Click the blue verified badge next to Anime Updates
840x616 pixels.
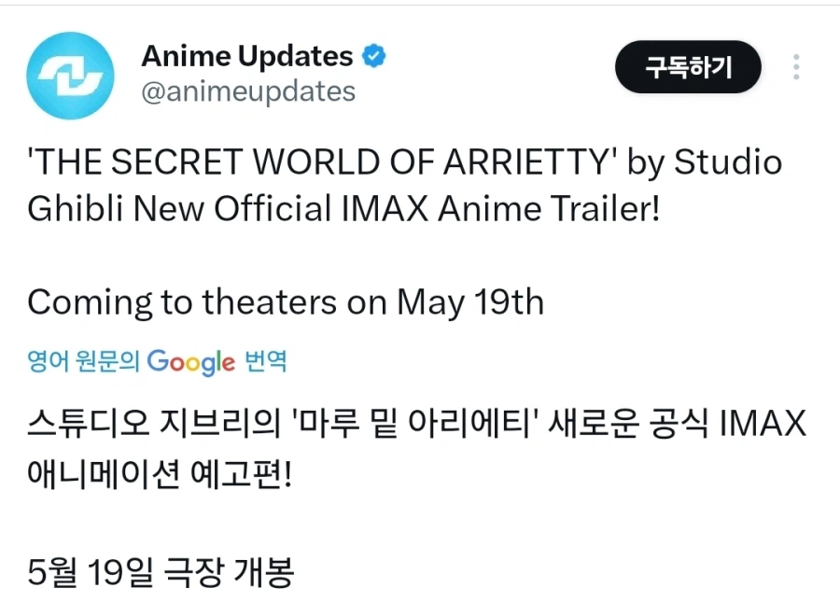click(x=372, y=56)
